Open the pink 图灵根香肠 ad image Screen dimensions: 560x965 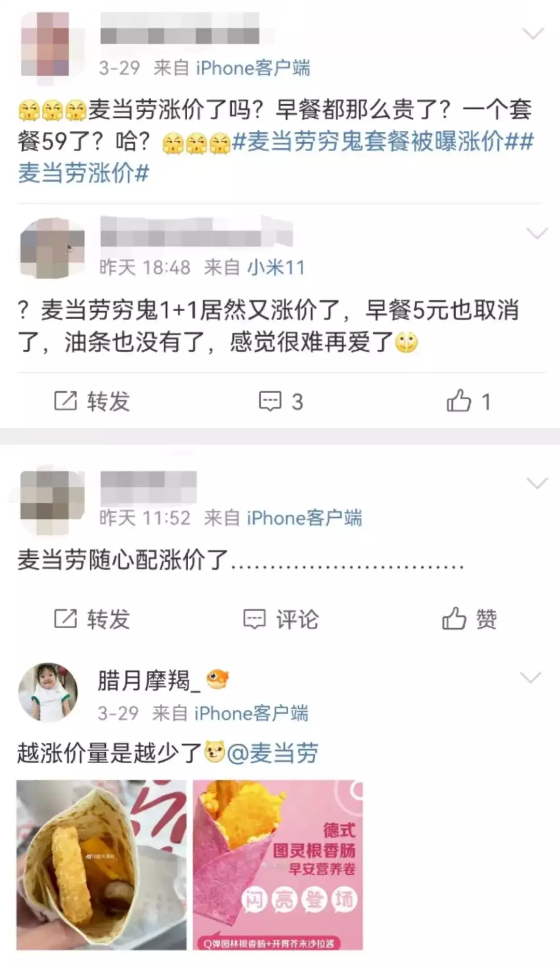278,865
